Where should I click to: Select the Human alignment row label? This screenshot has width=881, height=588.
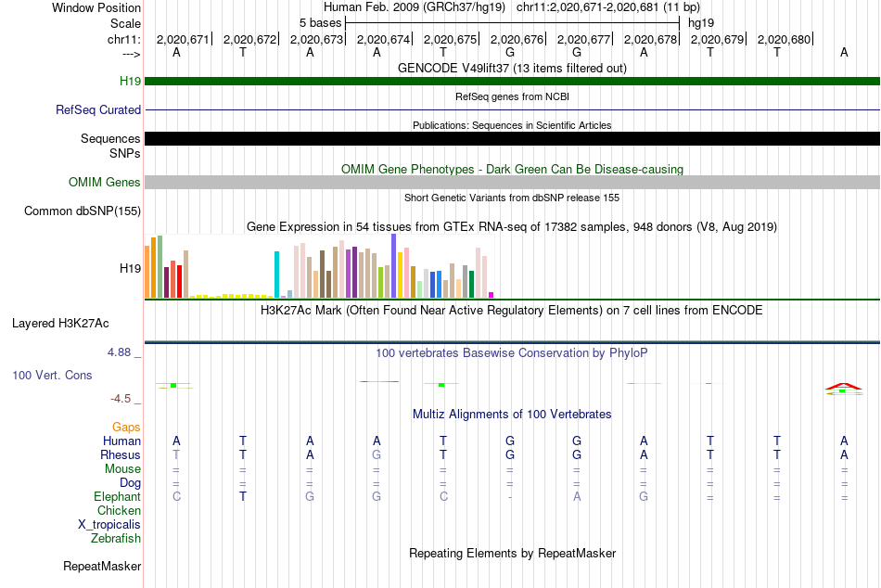point(121,441)
